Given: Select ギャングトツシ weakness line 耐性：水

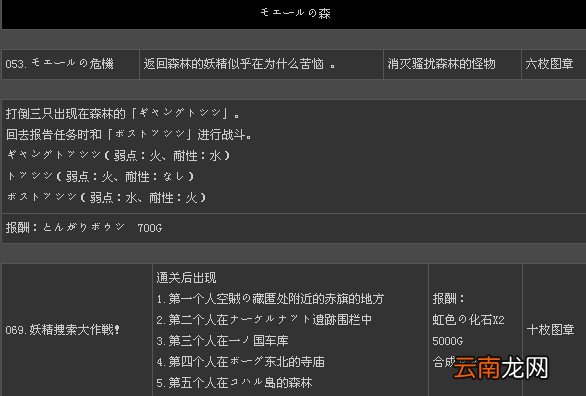Looking at the screenshot, I should [x=118, y=155].
